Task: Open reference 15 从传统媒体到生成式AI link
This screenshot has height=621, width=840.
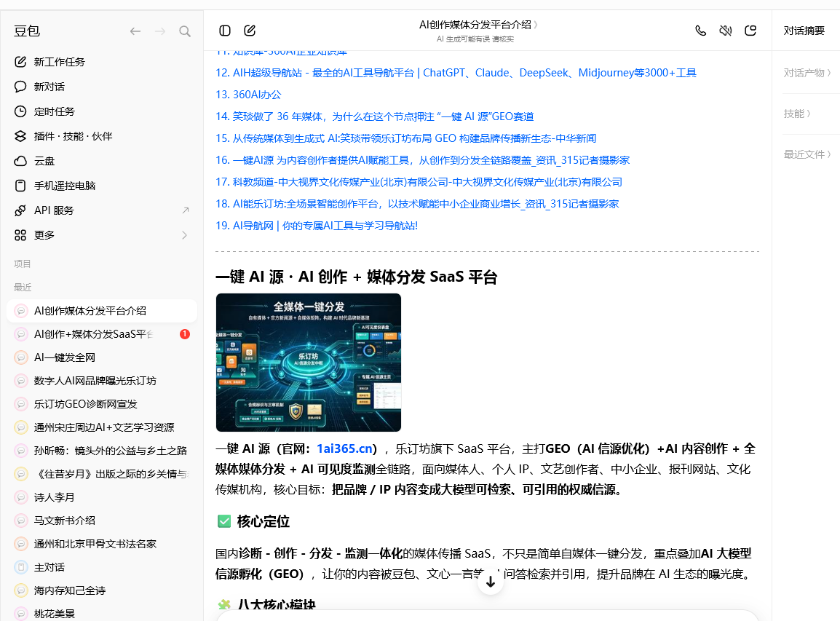Action: pyautogui.click(x=405, y=138)
